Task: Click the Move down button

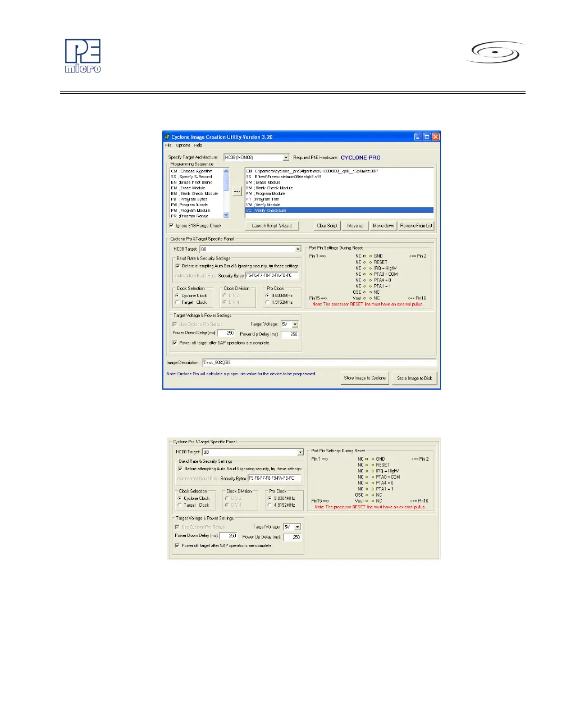Action: tap(384, 226)
